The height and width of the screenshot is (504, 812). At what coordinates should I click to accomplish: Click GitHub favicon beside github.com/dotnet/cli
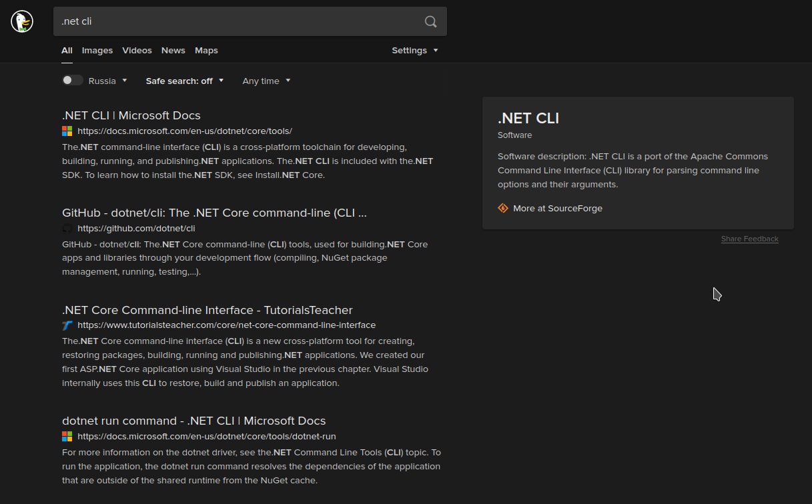[x=67, y=228]
